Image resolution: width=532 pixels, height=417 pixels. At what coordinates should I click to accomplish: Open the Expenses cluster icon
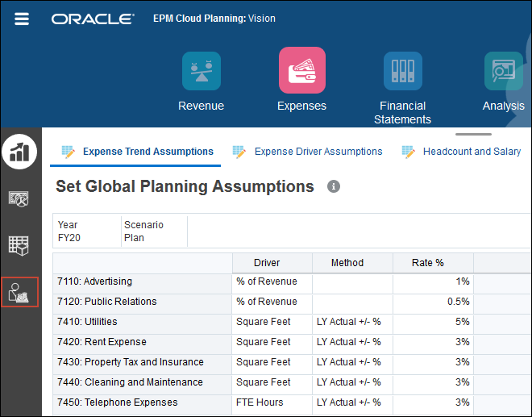(x=301, y=71)
